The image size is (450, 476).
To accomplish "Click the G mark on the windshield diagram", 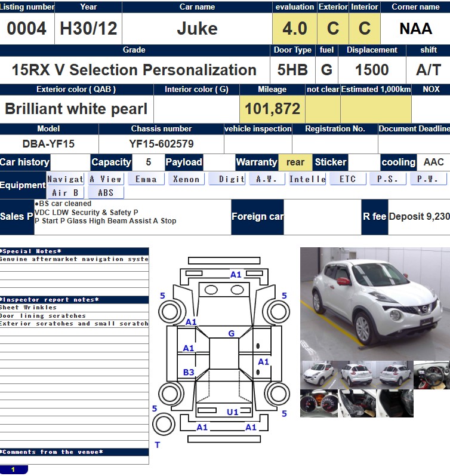I will [x=231, y=334].
